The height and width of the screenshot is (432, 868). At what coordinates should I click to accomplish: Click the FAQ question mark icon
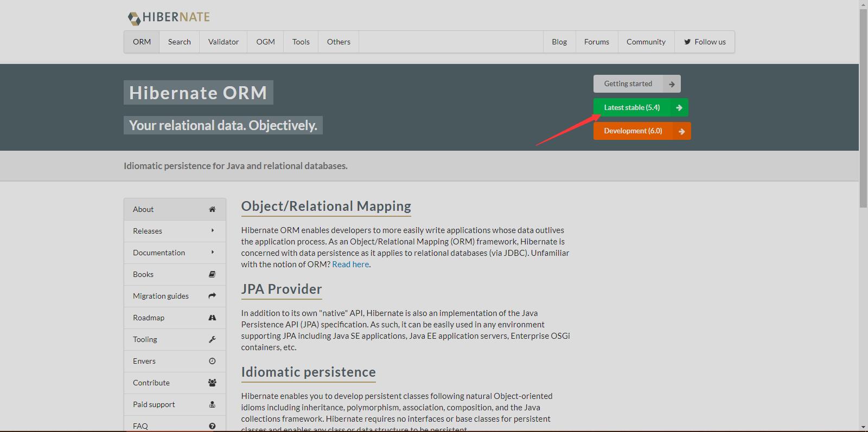[x=212, y=426]
